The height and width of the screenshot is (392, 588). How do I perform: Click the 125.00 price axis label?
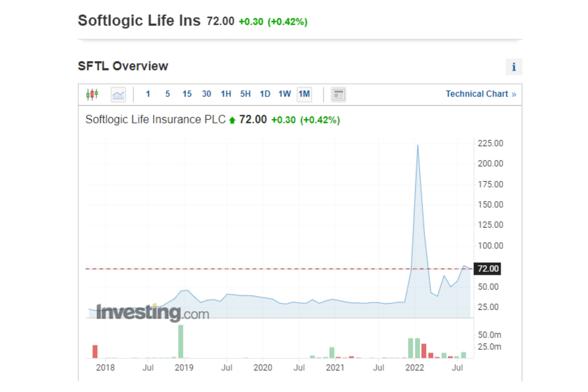[491, 225]
